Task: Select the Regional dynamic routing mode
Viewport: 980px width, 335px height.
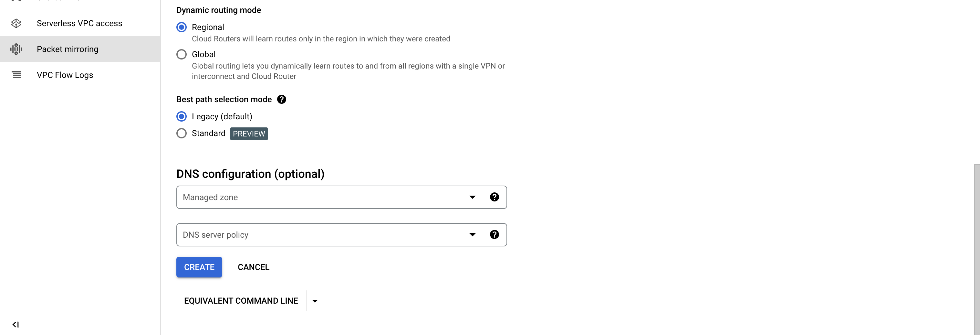Action: [x=182, y=27]
